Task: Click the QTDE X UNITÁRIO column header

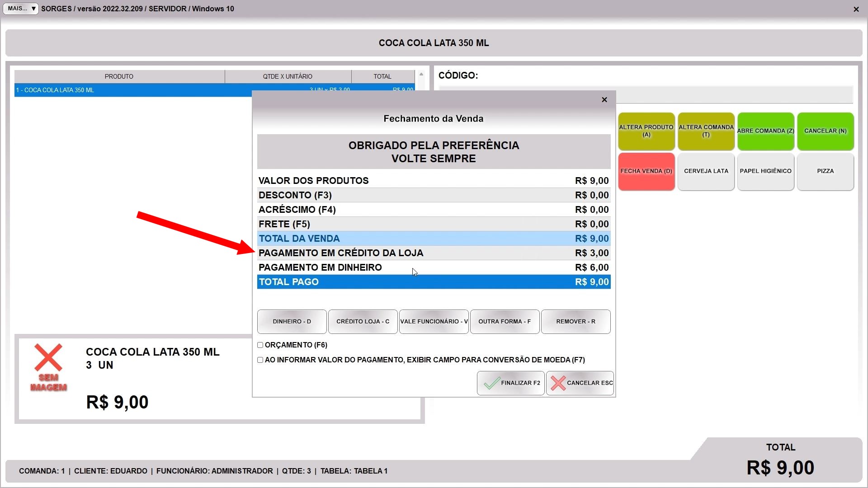Action: pyautogui.click(x=288, y=76)
